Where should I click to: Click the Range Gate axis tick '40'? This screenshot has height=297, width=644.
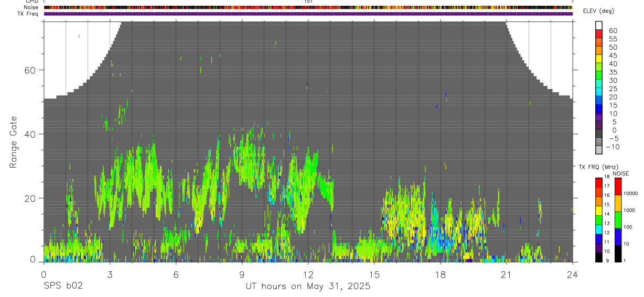(30, 134)
